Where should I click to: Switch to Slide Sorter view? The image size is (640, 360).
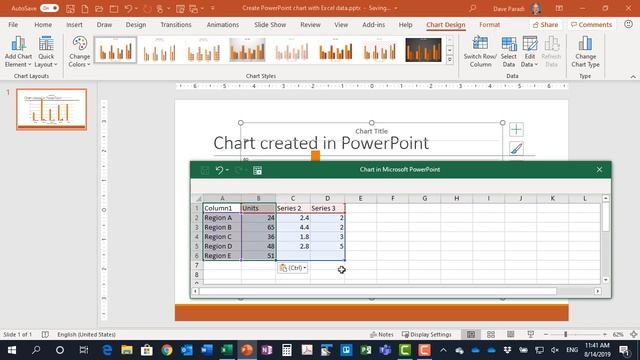tap(491, 334)
